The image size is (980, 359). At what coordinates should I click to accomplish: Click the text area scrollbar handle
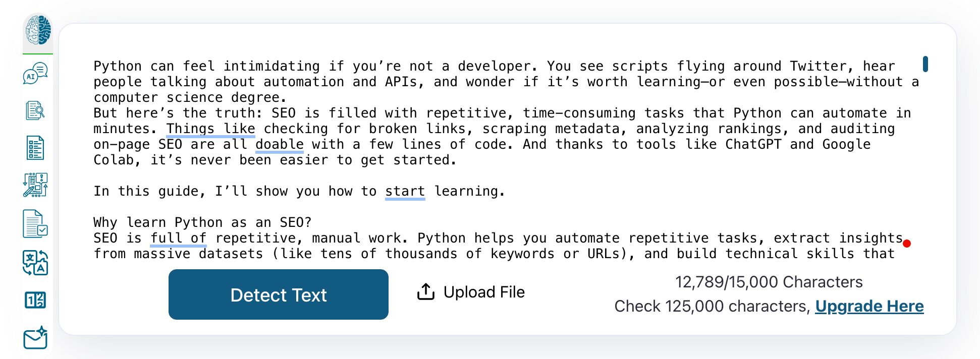(925, 64)
